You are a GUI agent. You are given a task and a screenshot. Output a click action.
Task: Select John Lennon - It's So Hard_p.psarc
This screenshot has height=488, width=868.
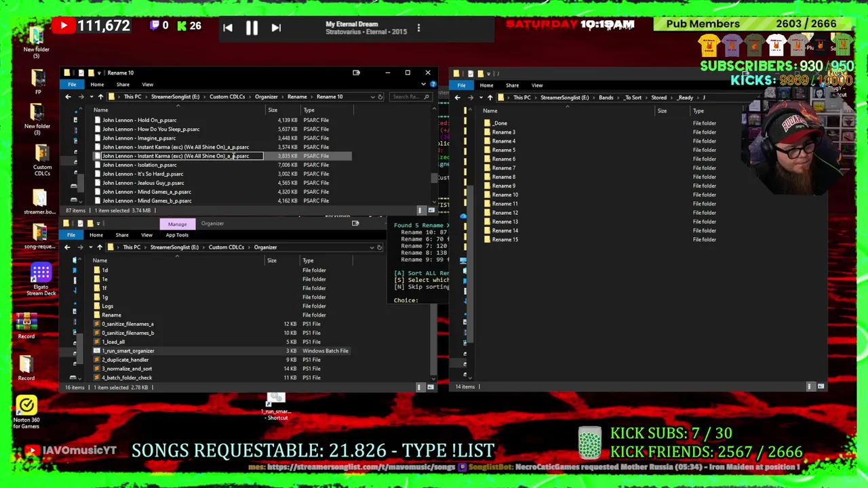coord(142,174)
